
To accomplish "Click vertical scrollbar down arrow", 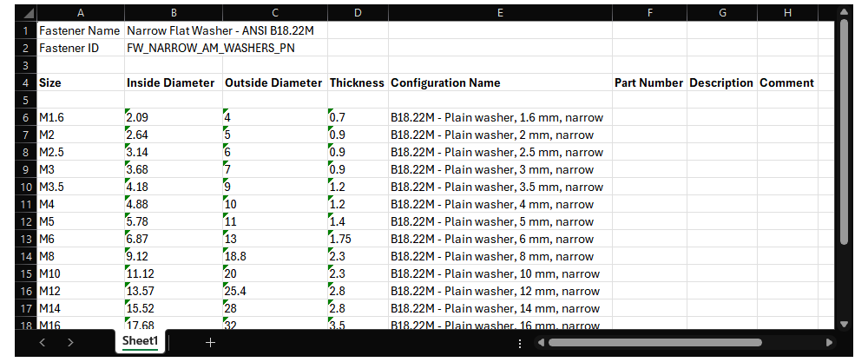I will coord(844,325).
